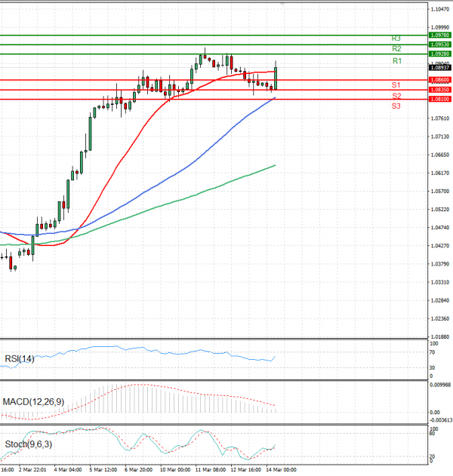Click the 0.009988 MACD scale value
453x476 pixels.
(440, 385)
